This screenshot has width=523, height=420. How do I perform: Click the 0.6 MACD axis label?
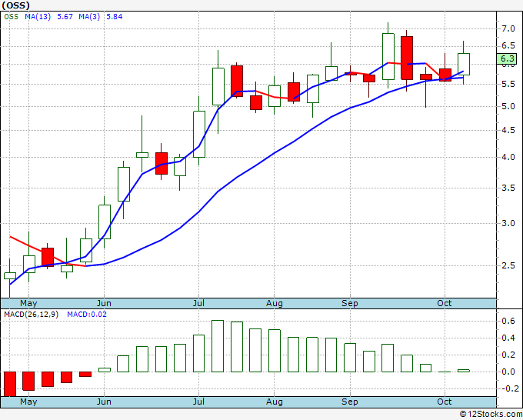click(x=508, y=321)
